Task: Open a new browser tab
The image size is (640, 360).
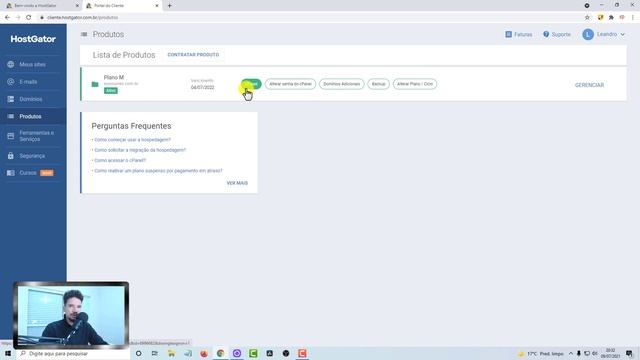Action: point(169,6)
